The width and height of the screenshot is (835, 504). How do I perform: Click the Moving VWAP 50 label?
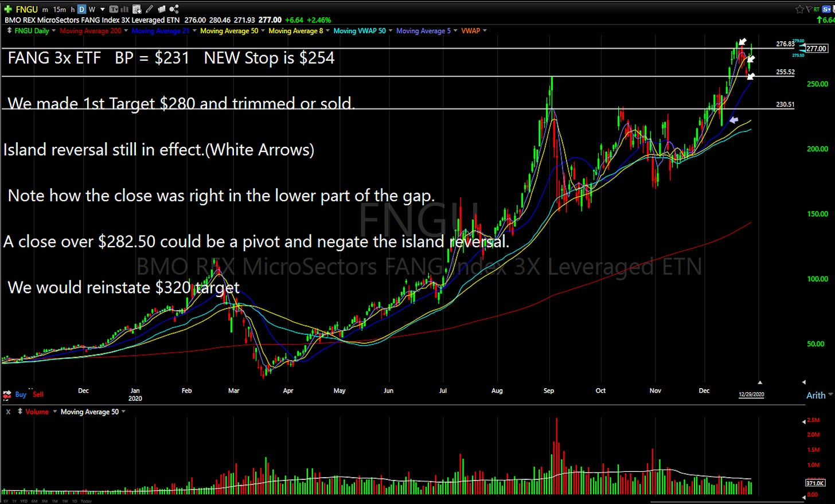tap(360, 30)
